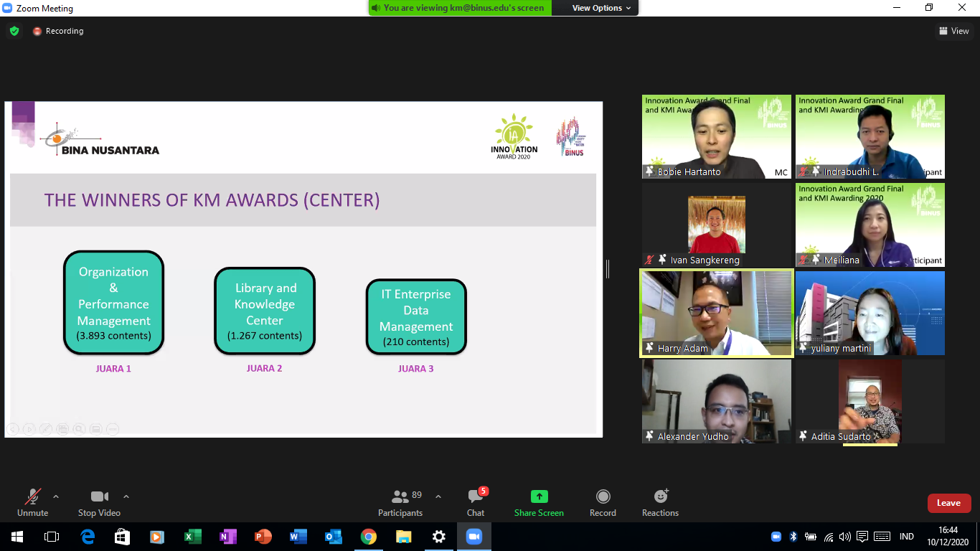
Task: Click the Recording indicator label
Action: 64,31
